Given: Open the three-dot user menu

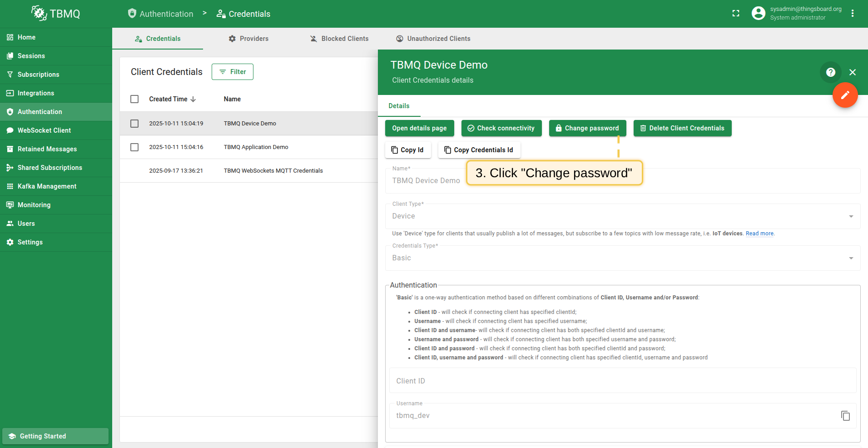Looking at the screenshot, I should 853,14.
